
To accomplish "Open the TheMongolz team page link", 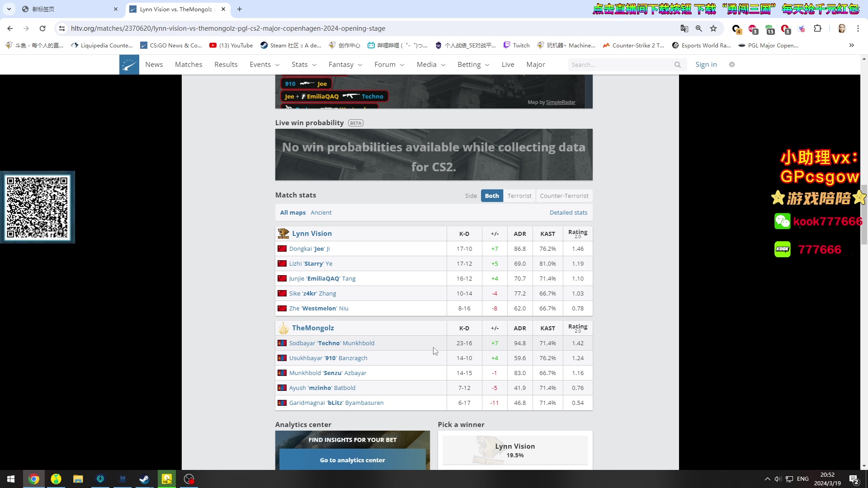I will click(313, 328).
